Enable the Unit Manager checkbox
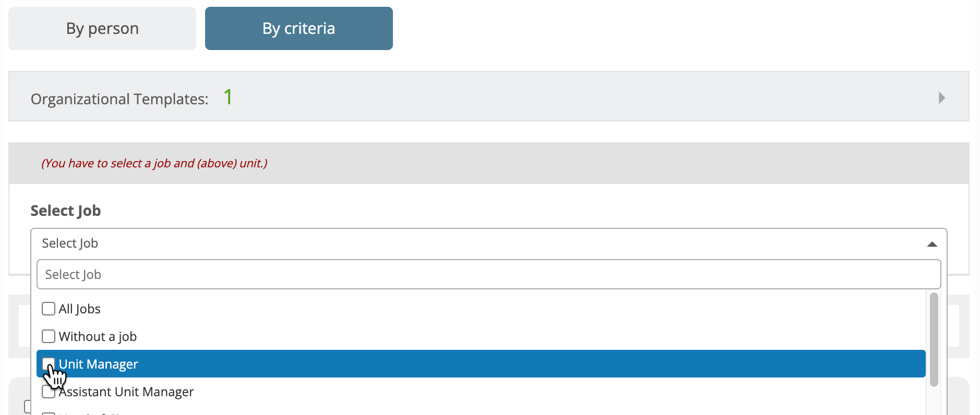980x415 pixels. point(49,364)
